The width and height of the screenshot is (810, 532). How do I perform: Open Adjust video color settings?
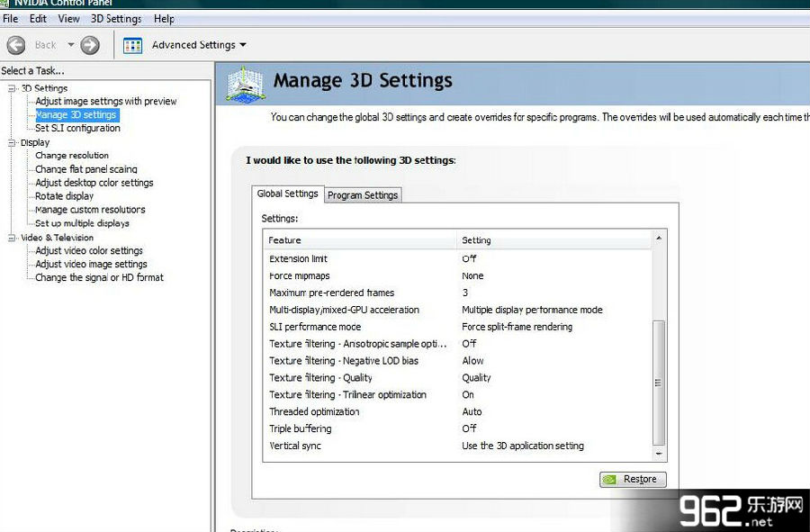[89, 250]
